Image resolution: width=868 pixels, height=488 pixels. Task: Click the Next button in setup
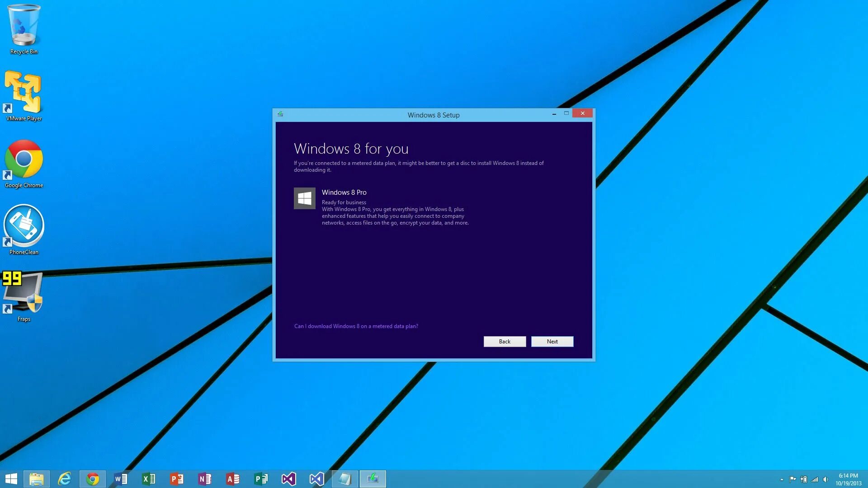point(552,342)
